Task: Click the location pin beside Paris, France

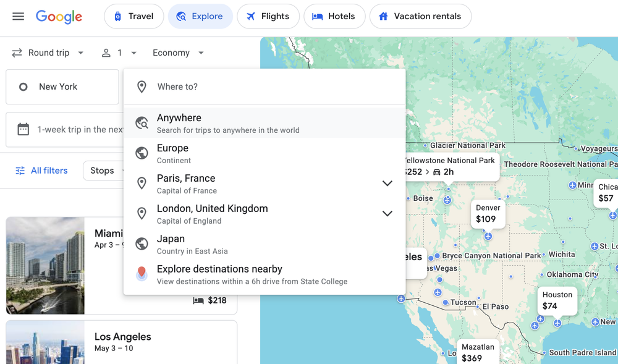Action: (x=142, y=183)
